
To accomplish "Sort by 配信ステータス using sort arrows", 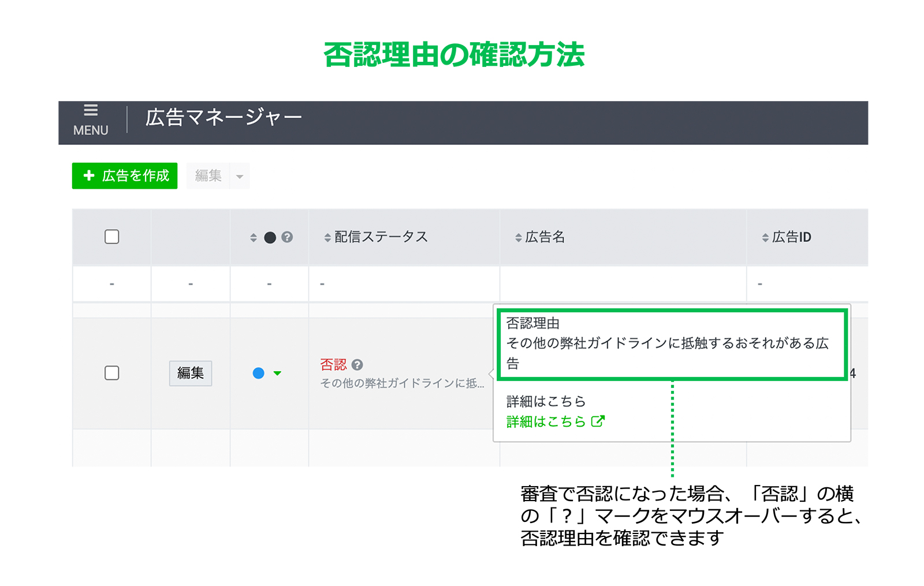I will pos(327,238).
